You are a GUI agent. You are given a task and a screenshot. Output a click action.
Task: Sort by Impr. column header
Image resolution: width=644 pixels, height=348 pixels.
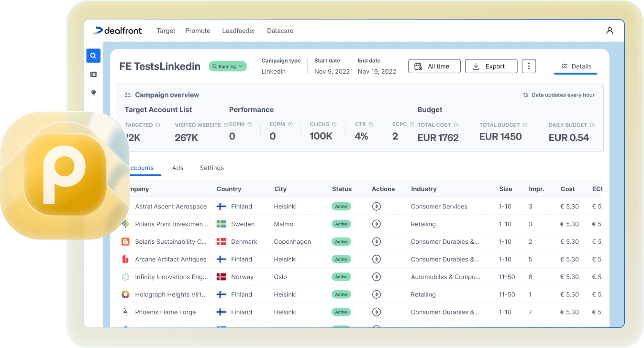[x=536, y=189]
